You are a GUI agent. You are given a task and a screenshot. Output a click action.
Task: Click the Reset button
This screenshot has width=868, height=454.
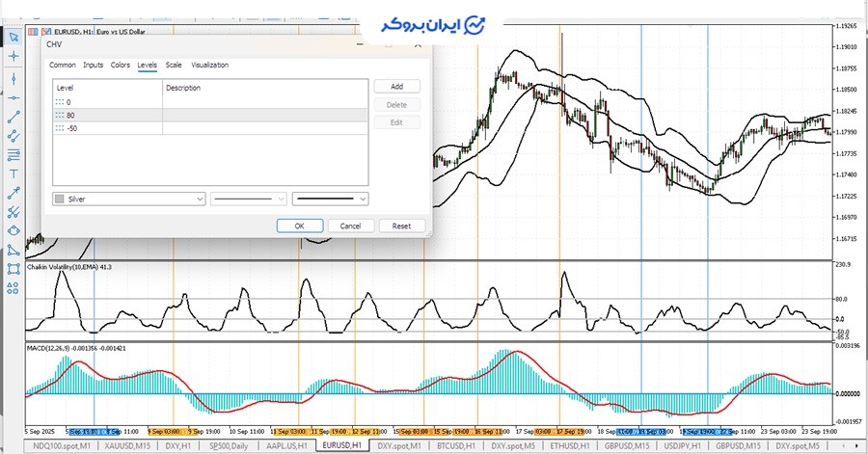tap(401, 226)
